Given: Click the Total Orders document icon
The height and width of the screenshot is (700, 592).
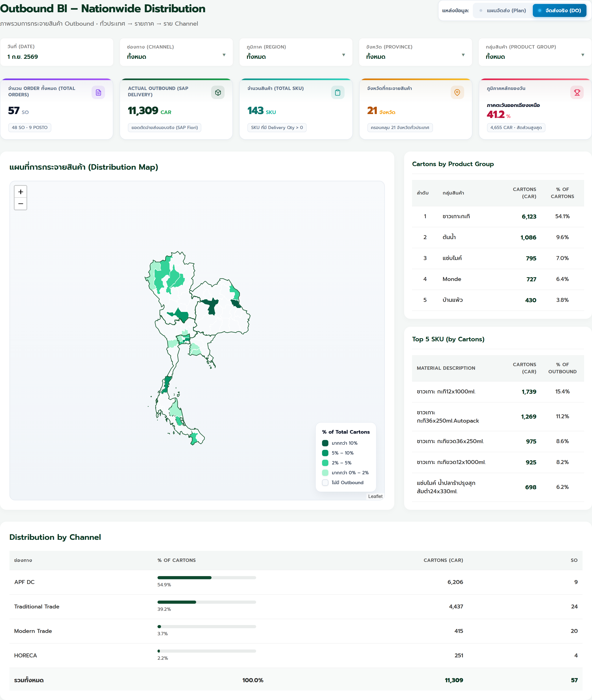Looking at the screenshot, I should click(x=98, y=92).
